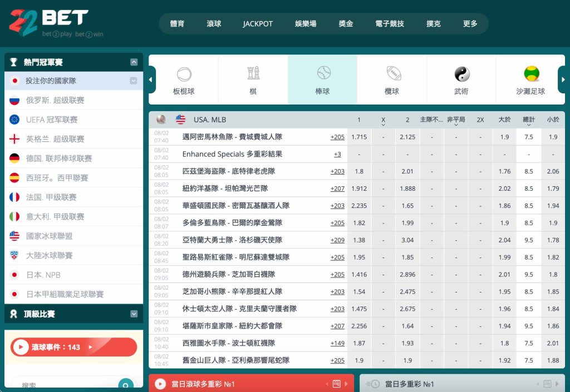
Task: Open the JACKPOT menu item
Action: [x=258, y=23]
